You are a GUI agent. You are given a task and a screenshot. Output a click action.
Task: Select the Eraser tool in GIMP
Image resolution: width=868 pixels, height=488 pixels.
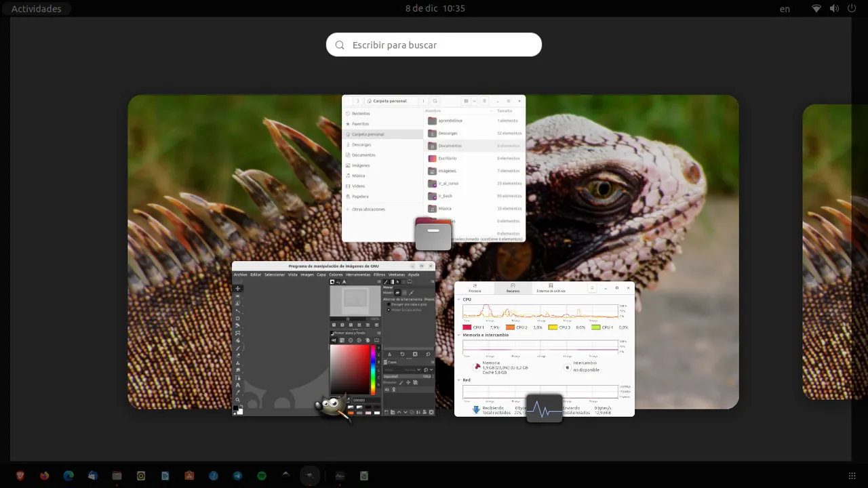click(238, 355)
